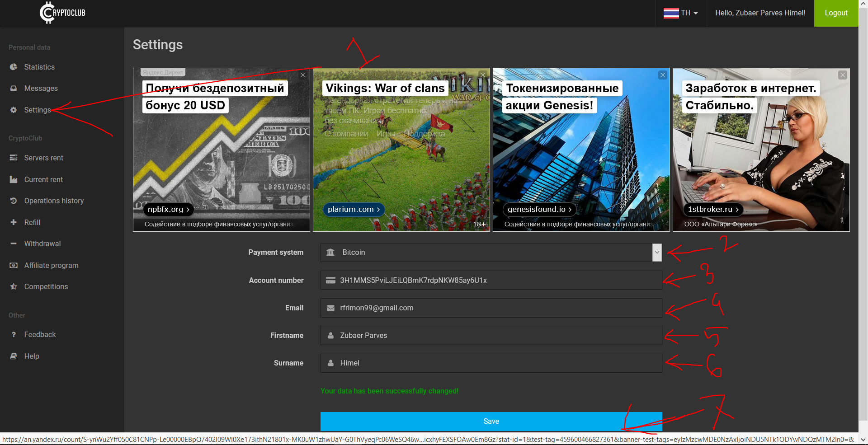Open the Refill page

click(32, 222)
